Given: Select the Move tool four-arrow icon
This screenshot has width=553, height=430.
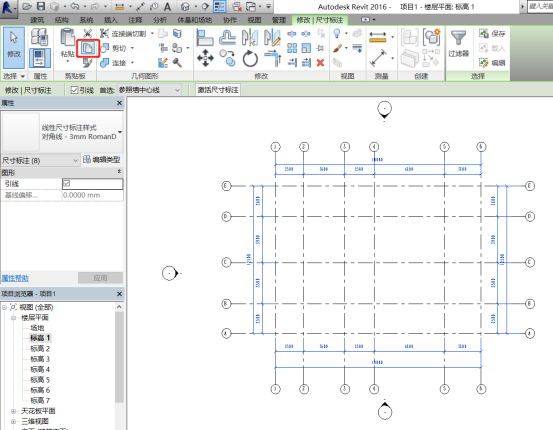Looking at the screenshot, I should 205,58.
